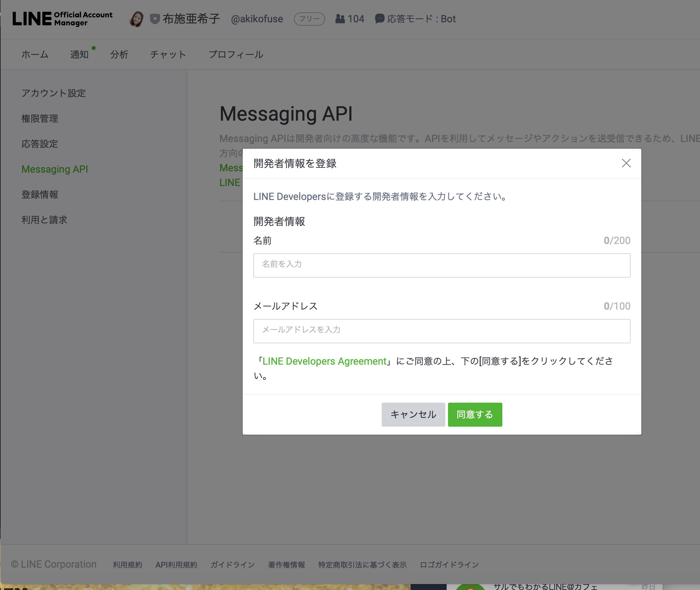Open the 特定商取引法に基づく表示 footer link
Image resolution: width=700 pixels, height=590 pixels.
coord(363,565)
